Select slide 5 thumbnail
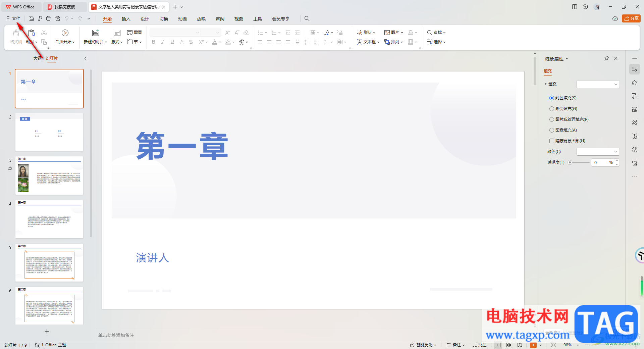 (x=49, y=262)
